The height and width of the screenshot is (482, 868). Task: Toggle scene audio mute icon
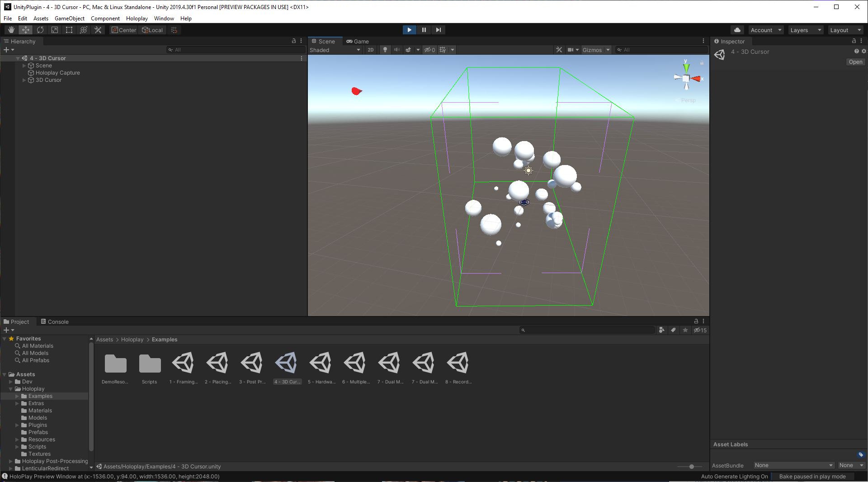pos(396,50)
